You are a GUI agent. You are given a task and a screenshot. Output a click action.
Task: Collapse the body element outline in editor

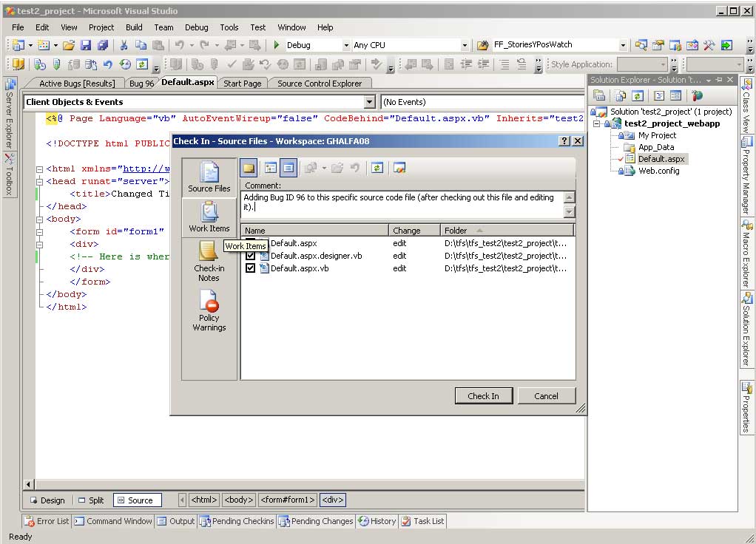[39, 220]
